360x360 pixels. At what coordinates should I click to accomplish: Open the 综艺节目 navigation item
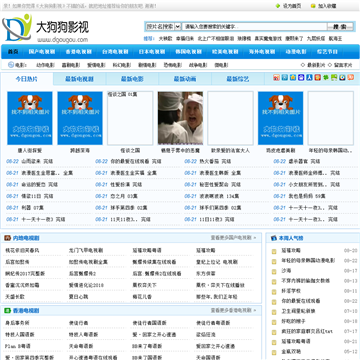coord(327,52)
